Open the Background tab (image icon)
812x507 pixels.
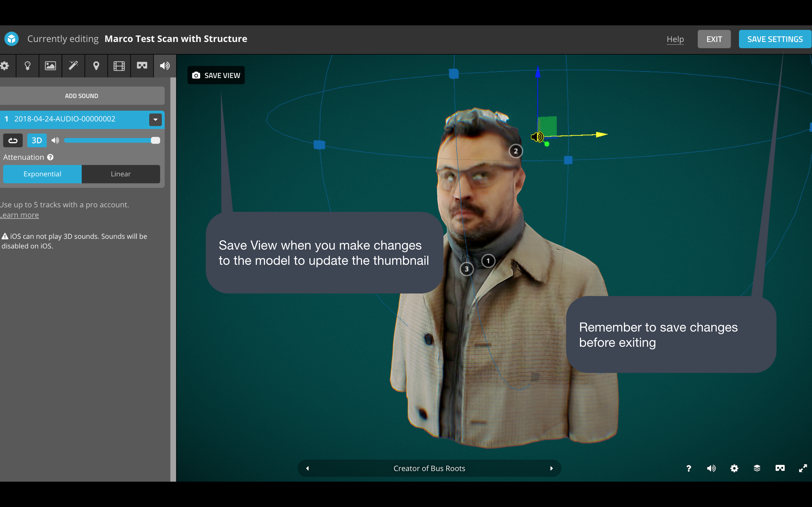click(50, 66)
